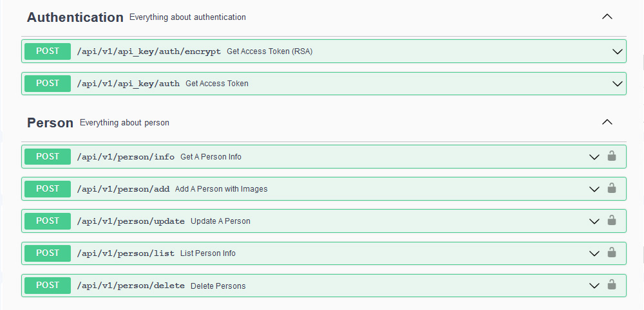Click the lock icon on person/info endpoint
This screenshot has height=310, width=644.
[612, 156]
